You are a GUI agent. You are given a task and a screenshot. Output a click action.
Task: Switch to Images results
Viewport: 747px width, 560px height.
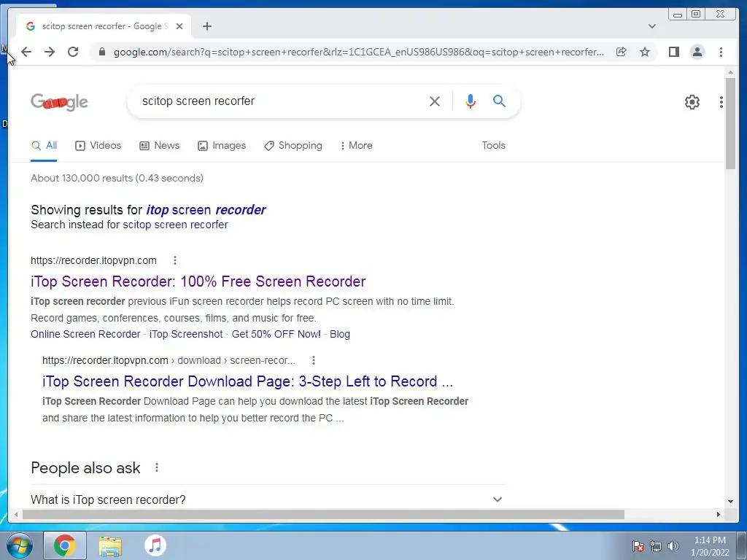pyautogui.click(x=222, y=146)
